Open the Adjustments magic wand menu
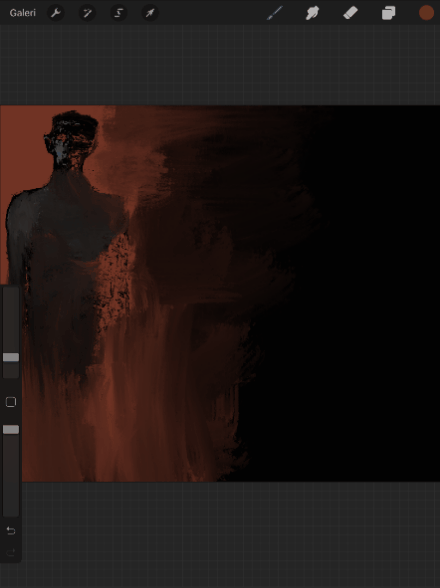The height and width of the screenshot is (588, 440). pyautogui.click(x=87, y=13)
